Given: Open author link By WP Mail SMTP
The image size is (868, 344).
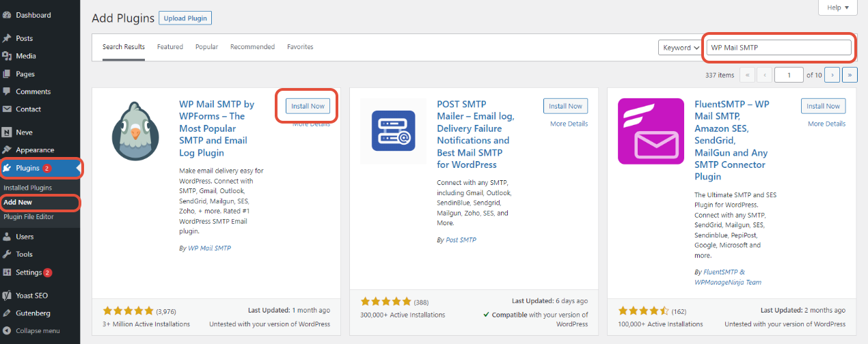Looking at the screenshot, I should pos(209,248).
